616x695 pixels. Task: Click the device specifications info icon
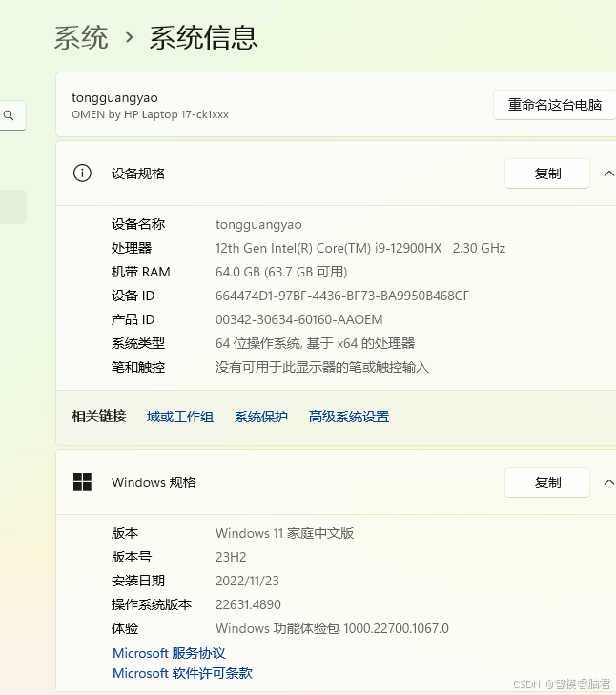click(x=82, y=173)
